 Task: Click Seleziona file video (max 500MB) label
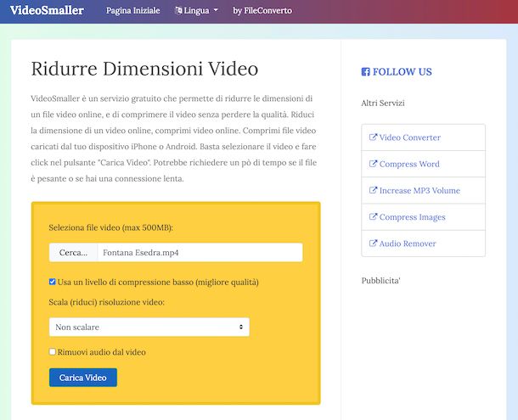coord(110,227)
